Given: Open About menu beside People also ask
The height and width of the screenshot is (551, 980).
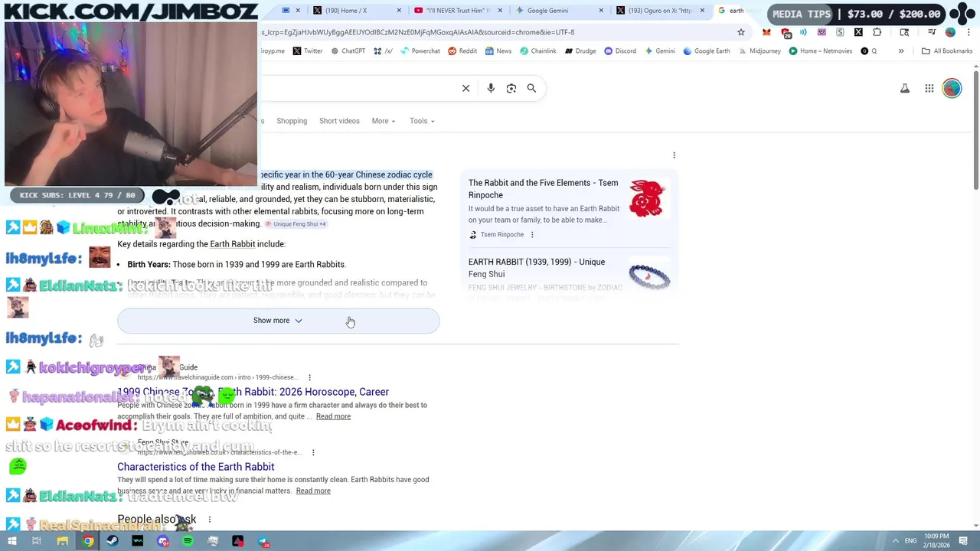Looking at the screenshot, I should [209, 520].
